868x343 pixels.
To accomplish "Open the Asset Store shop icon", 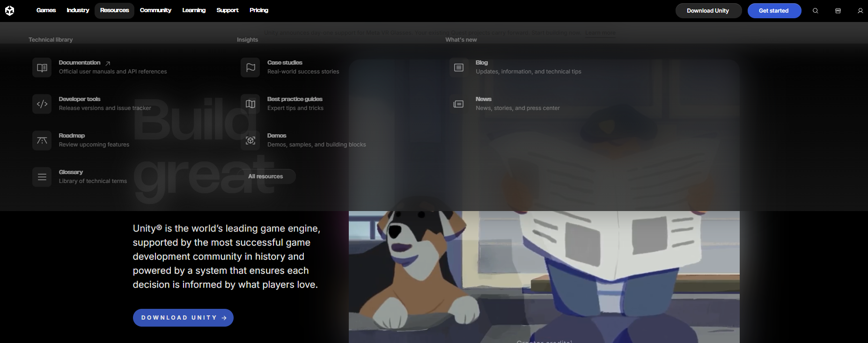I will point(838,11).
